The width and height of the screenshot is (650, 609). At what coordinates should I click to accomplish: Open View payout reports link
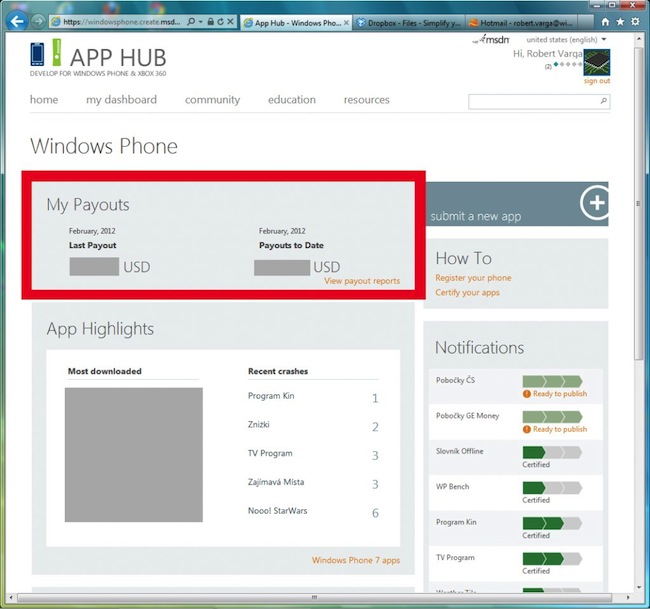point(362,281)
